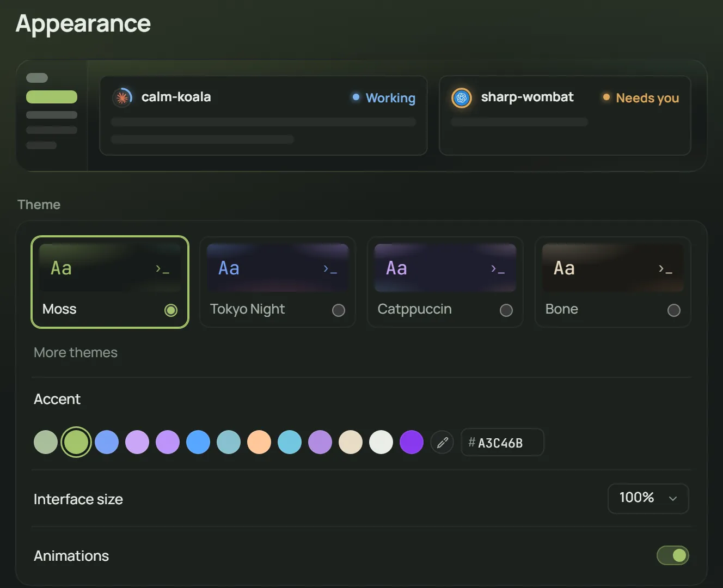Viewport: 723px width, 588px height.
Task: Click the 'Interface size' label
Action: tap(78, 499)
